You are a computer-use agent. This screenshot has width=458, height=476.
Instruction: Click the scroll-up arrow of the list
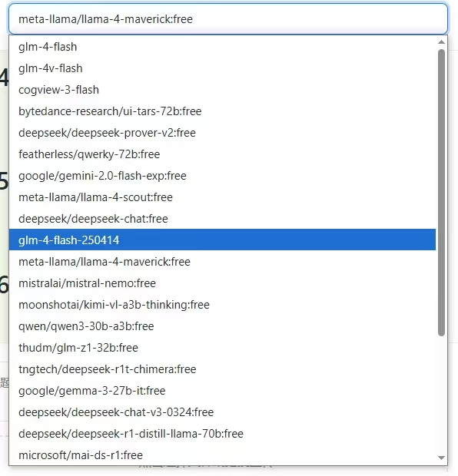(441, 42)
